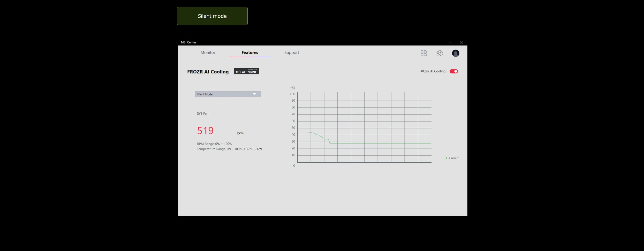Expand the Silent Mode dropdown
Viewport: 644px width, 251px height.
(x=228, y=94)
